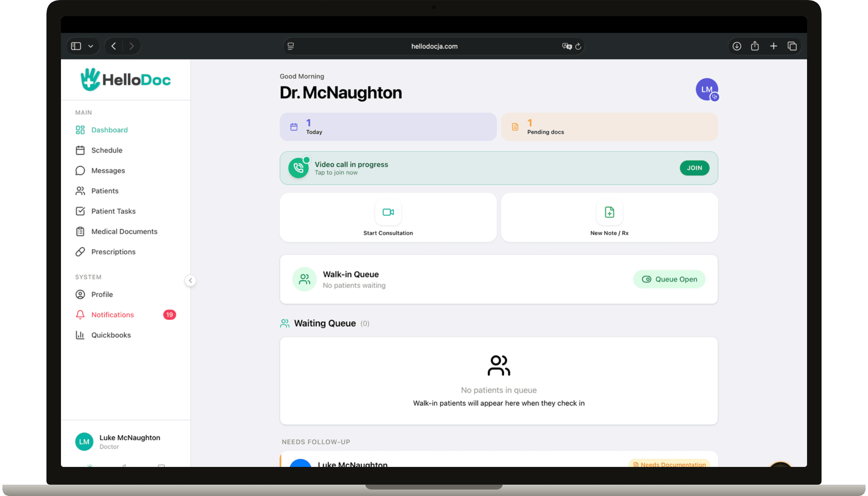Click 'No patients waiting' text
868x496 pixels.
pos(354,285)
